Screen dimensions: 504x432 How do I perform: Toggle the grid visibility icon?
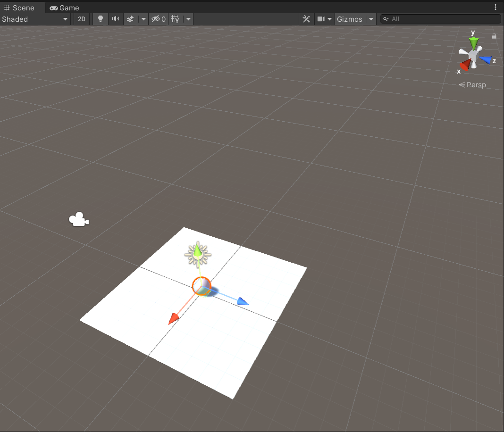175,19
